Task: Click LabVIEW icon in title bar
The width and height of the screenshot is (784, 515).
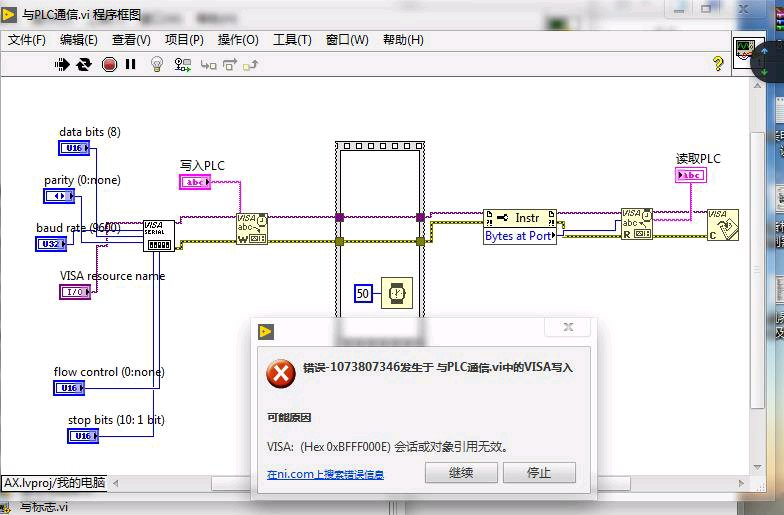Action: point(8,14)
